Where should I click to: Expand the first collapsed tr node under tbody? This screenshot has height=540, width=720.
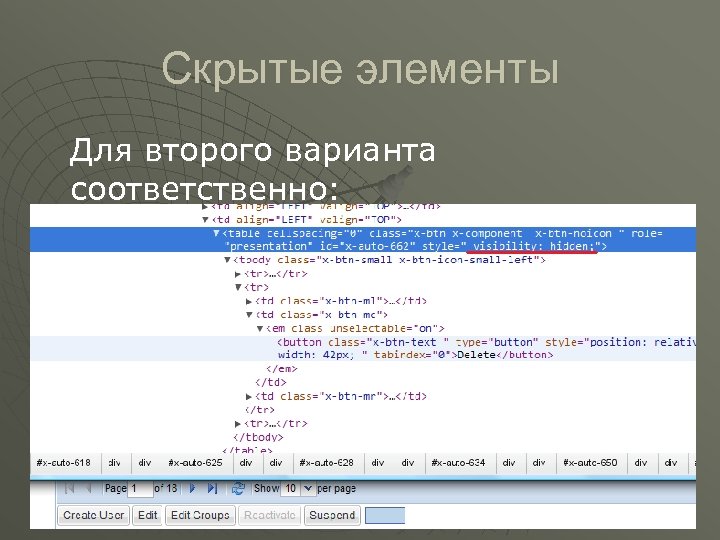[237, 274]
